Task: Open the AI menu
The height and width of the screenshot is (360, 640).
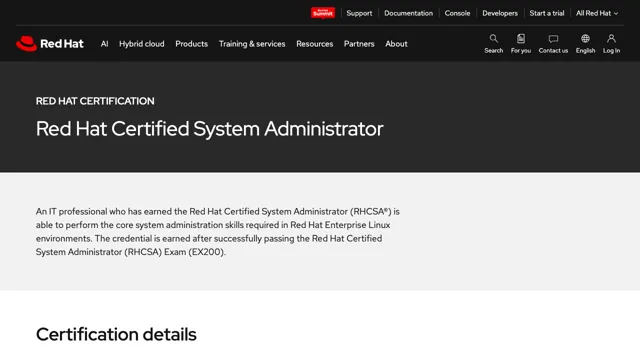Action: [104, 44]
